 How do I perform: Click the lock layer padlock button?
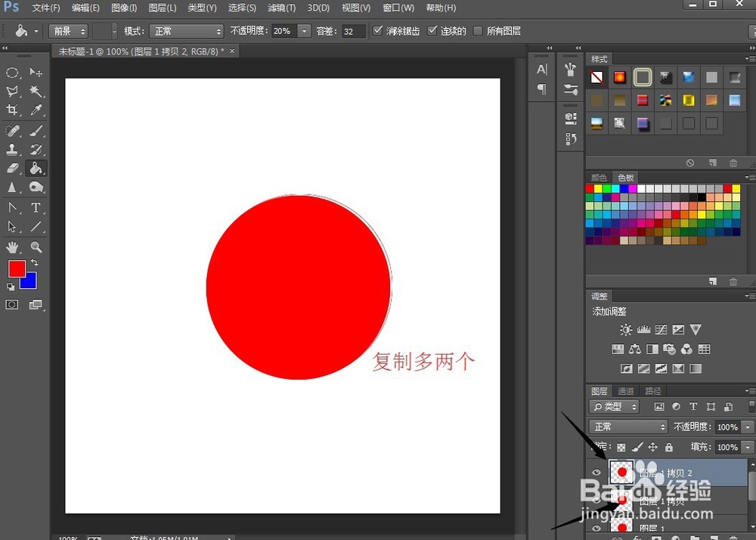pyautogui.click(x=668, y=448)
